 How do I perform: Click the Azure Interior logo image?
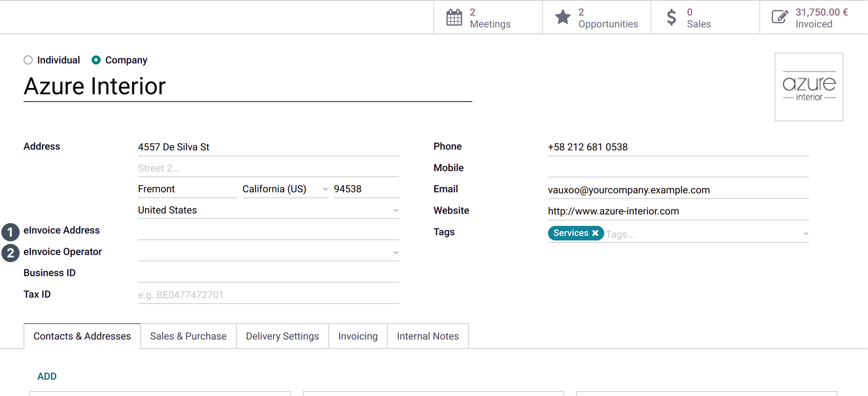point(809,87)
